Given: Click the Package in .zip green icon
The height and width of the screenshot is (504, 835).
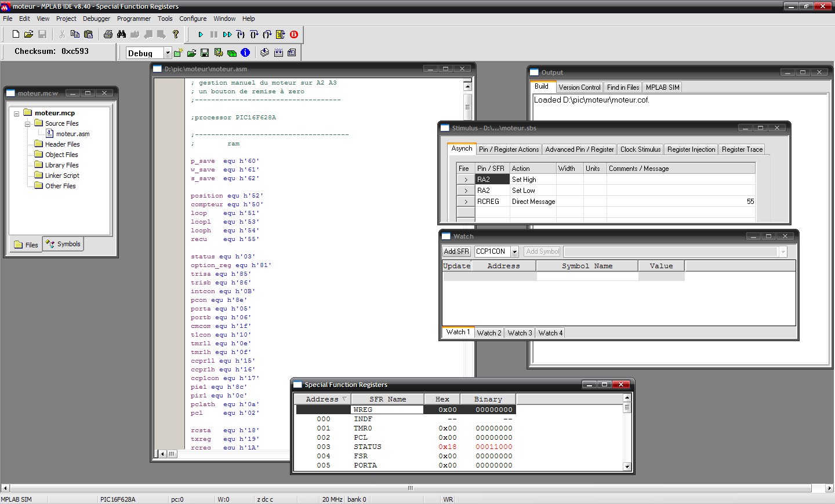Looking at the screenshot, I should [232, 53].
